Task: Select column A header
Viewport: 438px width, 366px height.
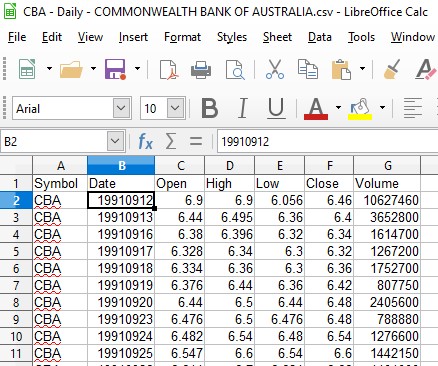Action: [x=60, y=166]
